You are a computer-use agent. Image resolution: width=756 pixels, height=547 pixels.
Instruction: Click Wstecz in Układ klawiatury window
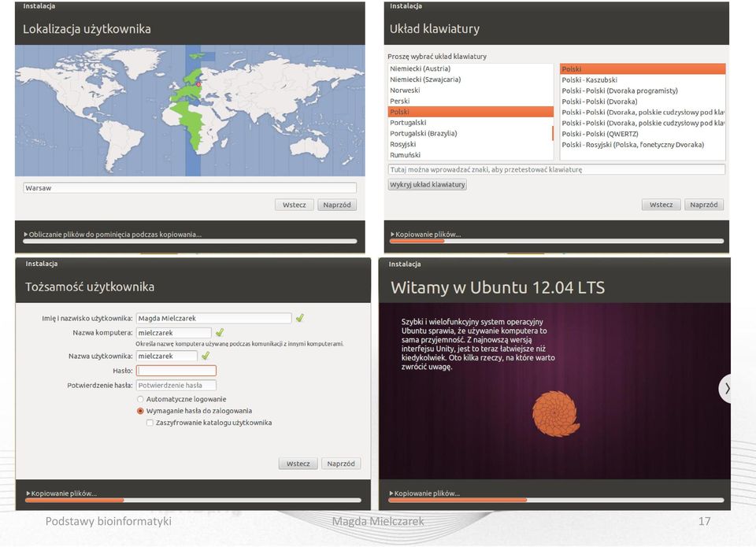[x=661, y=205]
